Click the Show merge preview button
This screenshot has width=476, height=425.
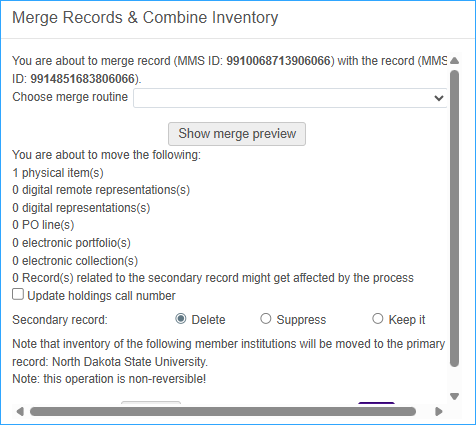237,134
